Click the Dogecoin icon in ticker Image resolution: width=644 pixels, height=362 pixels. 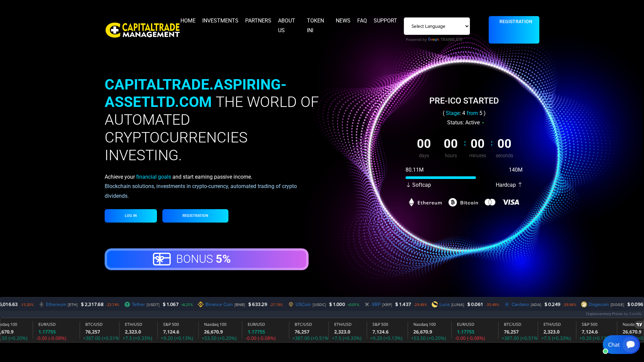point(584,304)
